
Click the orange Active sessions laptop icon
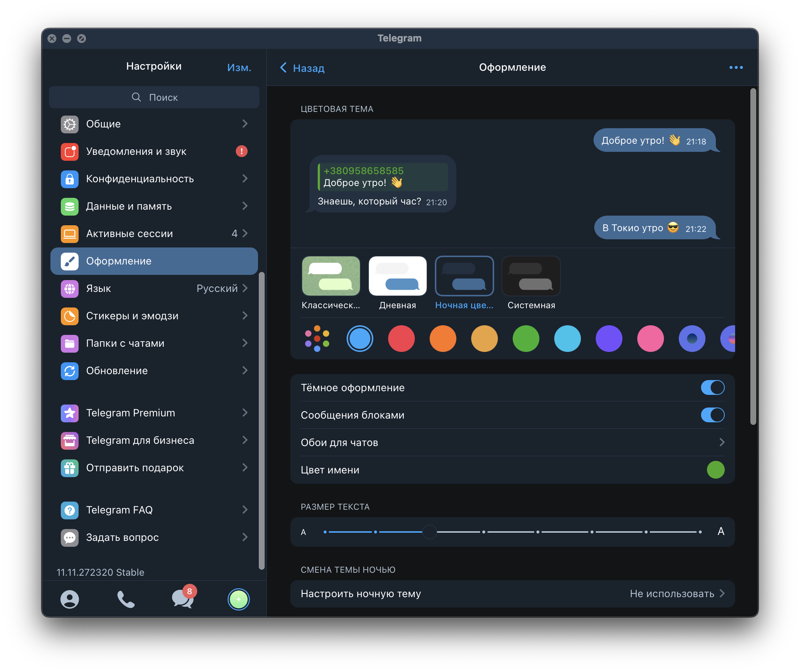(69, 234)
